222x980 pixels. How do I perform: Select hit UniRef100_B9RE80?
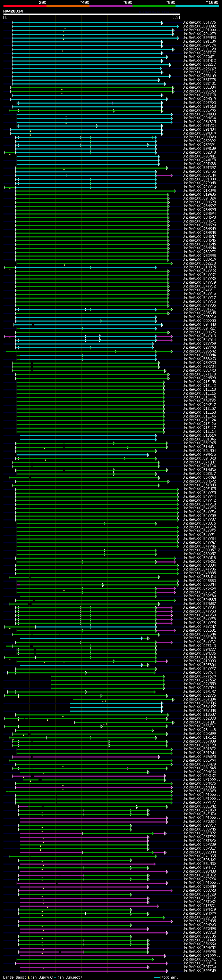[199, 596]
